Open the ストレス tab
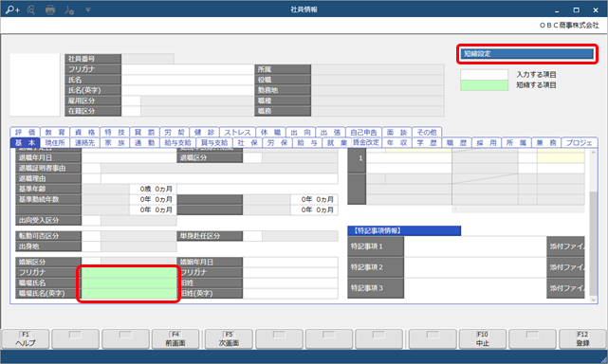 [x=237, y=132]
